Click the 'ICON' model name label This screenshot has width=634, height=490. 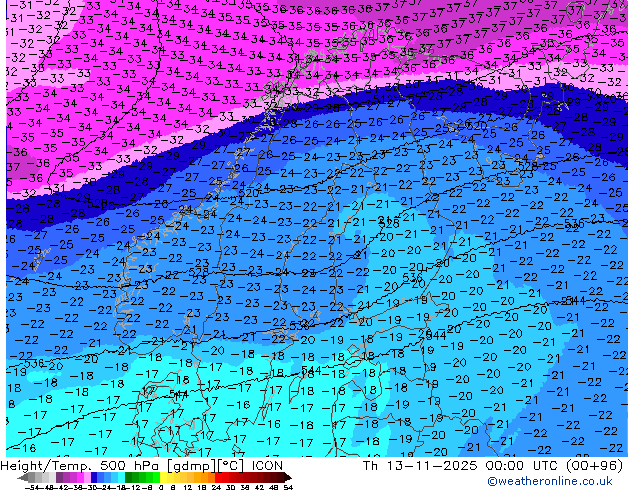click(267, 466)
